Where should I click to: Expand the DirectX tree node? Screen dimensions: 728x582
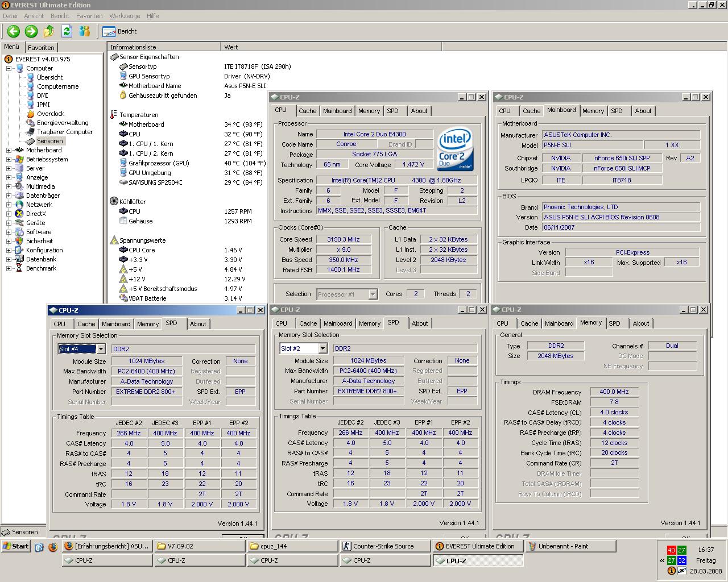9,214
